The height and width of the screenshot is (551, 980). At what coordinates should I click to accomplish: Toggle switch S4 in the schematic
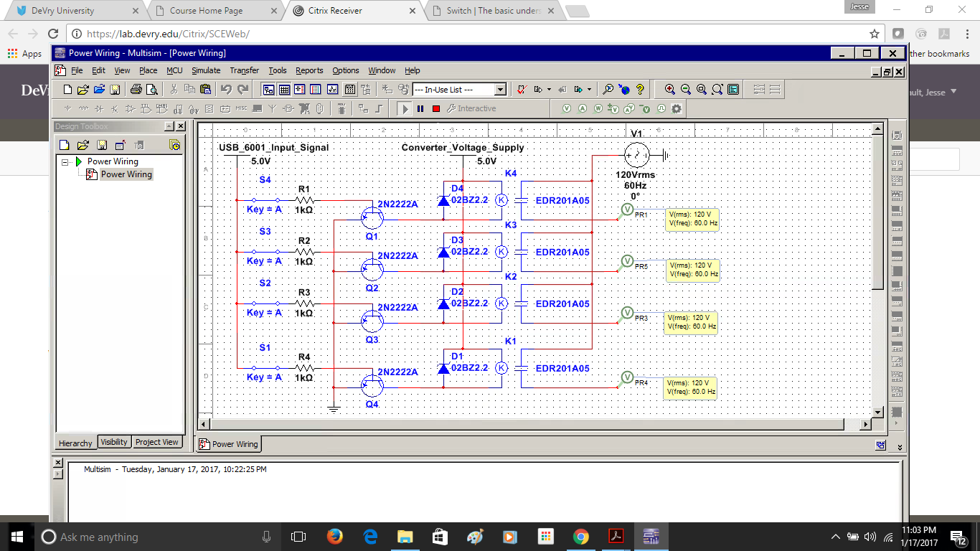tap(265, 199)
